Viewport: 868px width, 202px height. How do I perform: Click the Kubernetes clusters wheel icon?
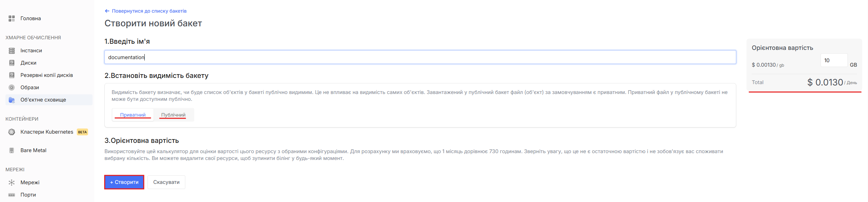pos(12,132)
